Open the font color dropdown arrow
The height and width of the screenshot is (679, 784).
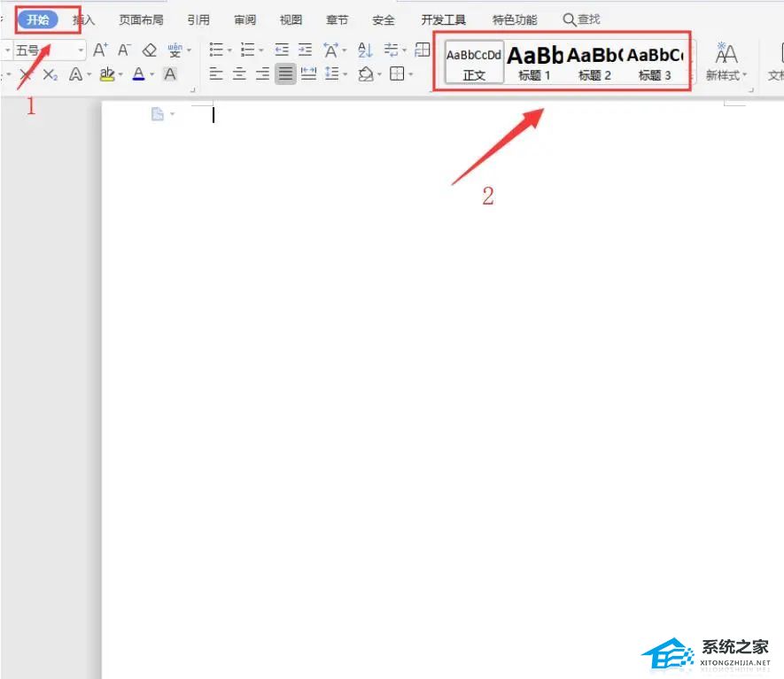tap(152, 75)
